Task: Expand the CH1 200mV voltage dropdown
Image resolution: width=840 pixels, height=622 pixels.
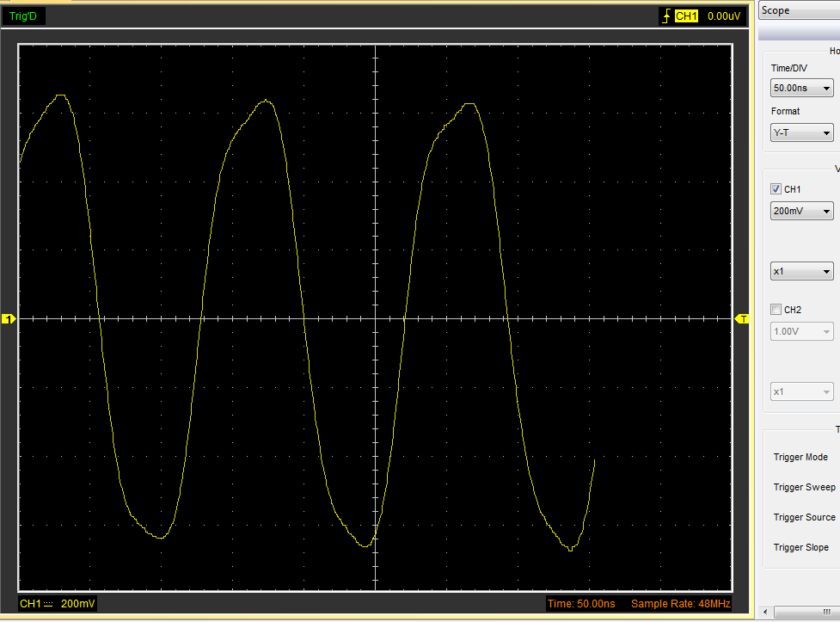Action: [x=801, y=211]
